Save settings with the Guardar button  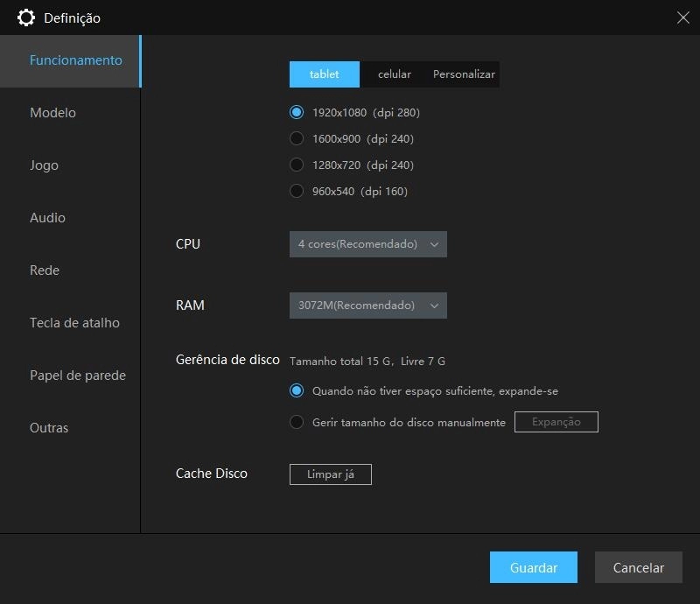pyautogui.click(x=534, y=567)
